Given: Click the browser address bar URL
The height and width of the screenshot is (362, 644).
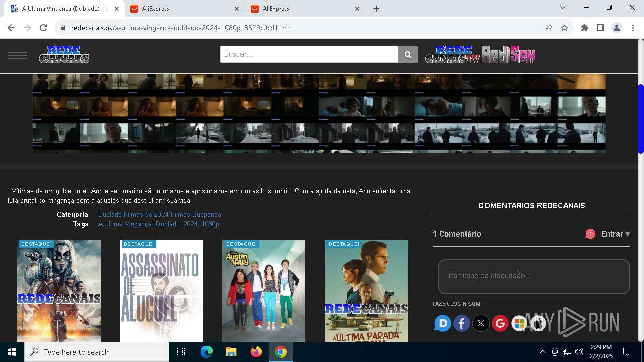Looking at the screenshot, I should [x=181, y=28].
